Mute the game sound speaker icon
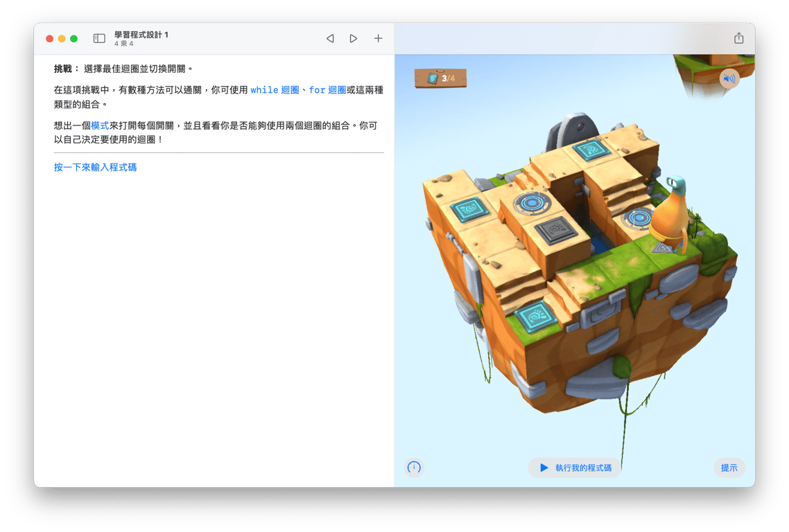 [x=729, y=78]
